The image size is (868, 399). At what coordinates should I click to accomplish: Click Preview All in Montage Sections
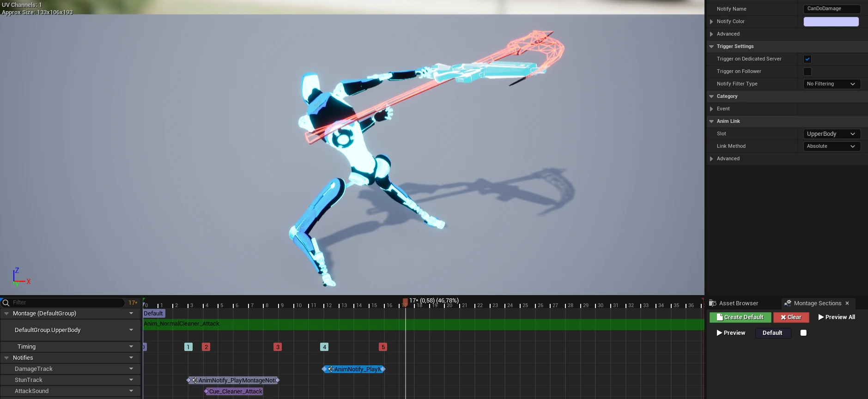(837, 317)
